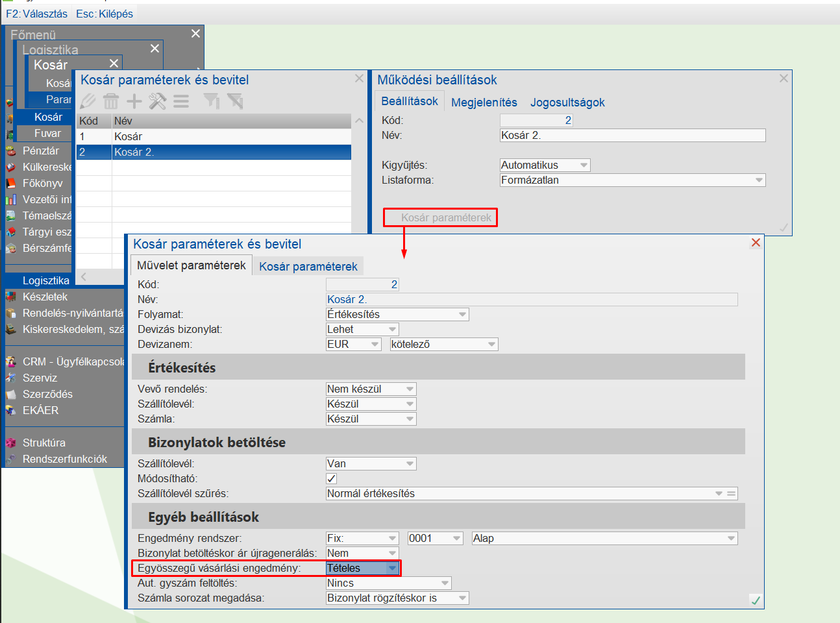Viewport: 840px width, 623px height.
Task: Click the pencil edit icon
Action: click(88, 101)
